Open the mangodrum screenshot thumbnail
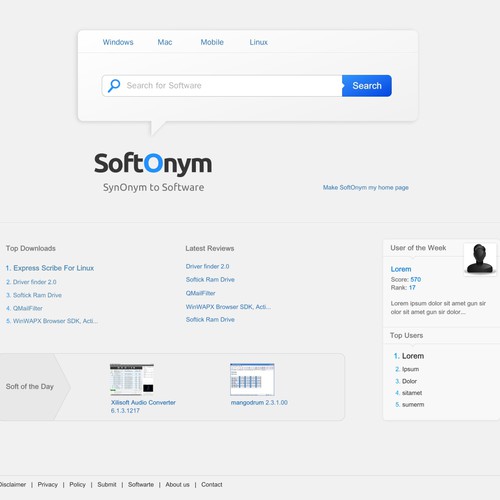Screen dimensions: 500x500 [x=252, y=380]
